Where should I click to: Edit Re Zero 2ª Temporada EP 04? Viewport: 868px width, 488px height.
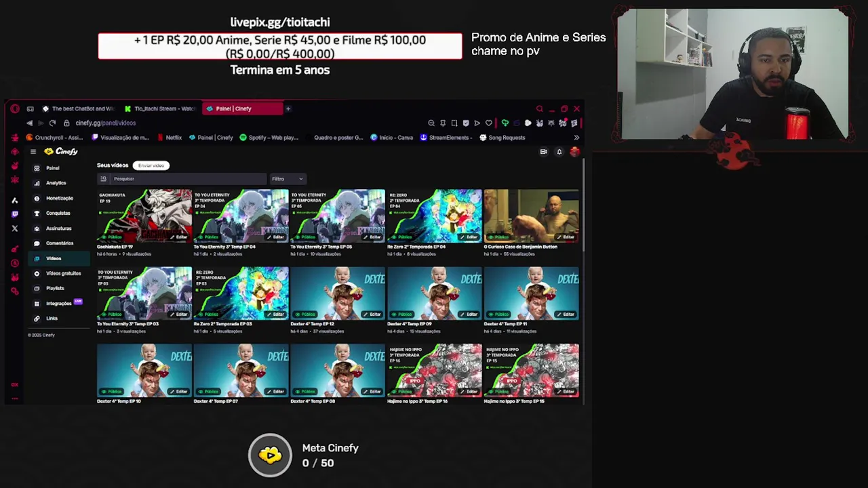point(469,237)
